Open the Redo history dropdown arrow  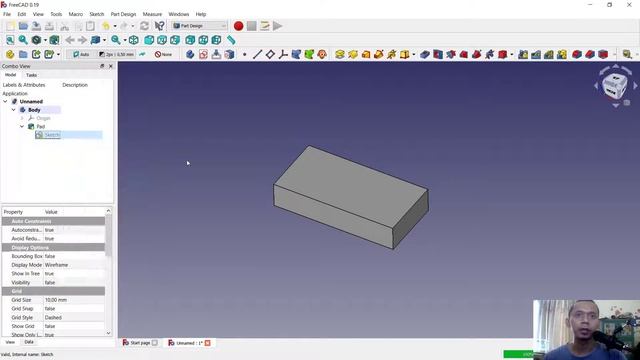click(x=133, y=26)
